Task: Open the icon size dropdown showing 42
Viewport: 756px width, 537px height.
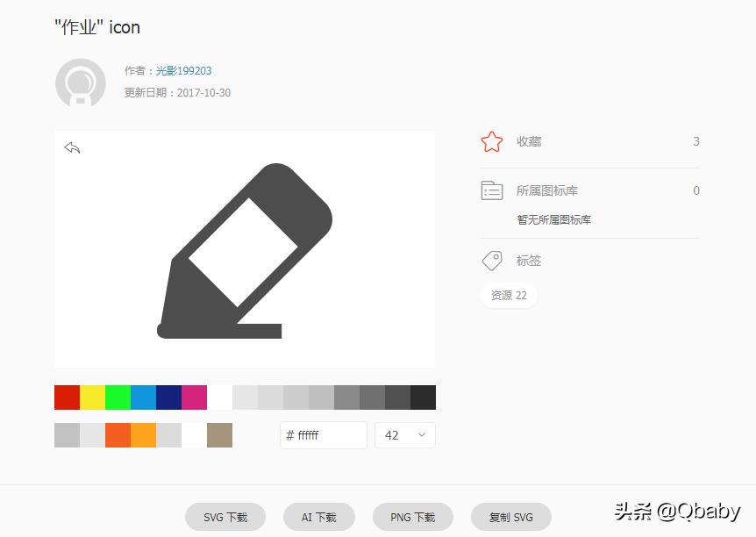Action: click(404, 435)
